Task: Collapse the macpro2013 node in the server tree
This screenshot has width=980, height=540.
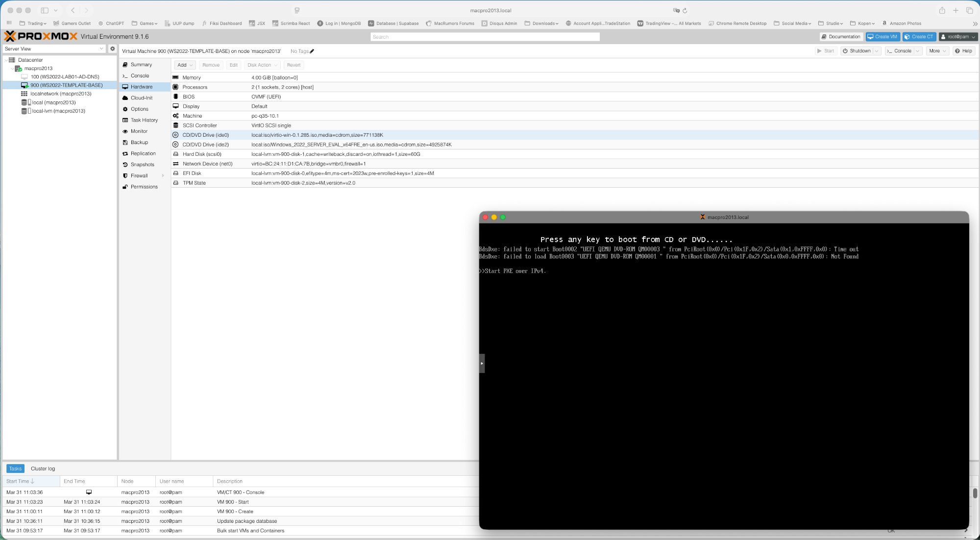Action: pos(12,68)
